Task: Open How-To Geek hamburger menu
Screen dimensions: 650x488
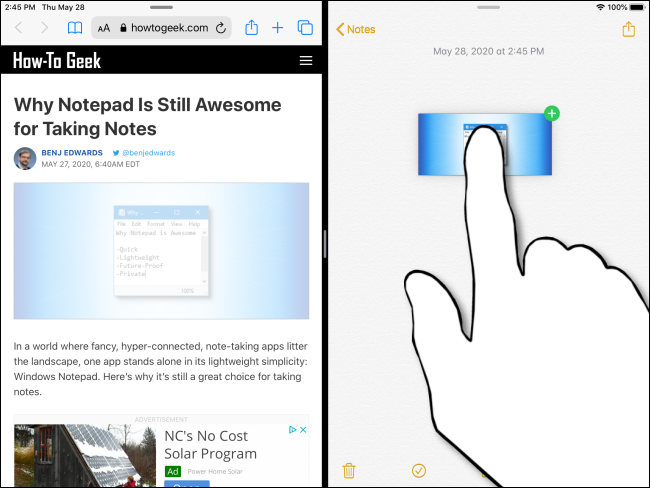Action: pos(306,61)
